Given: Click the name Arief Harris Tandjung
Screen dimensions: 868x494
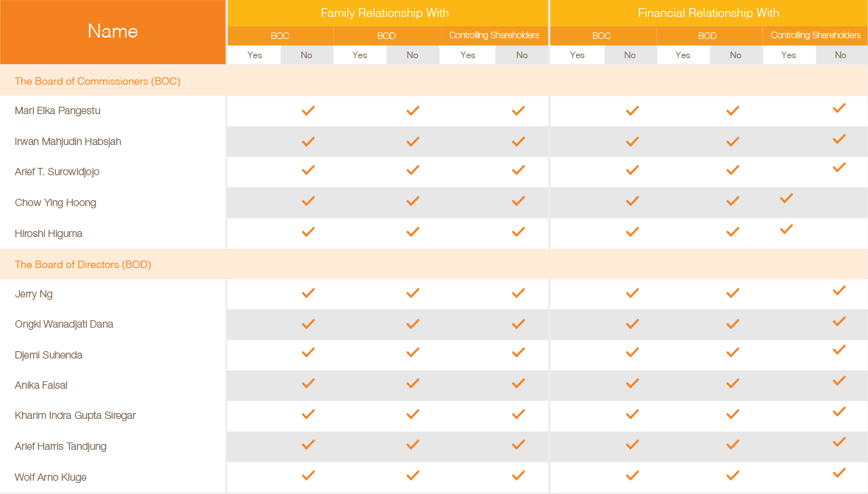Looking at the screenshot, I should coord(60,446).
